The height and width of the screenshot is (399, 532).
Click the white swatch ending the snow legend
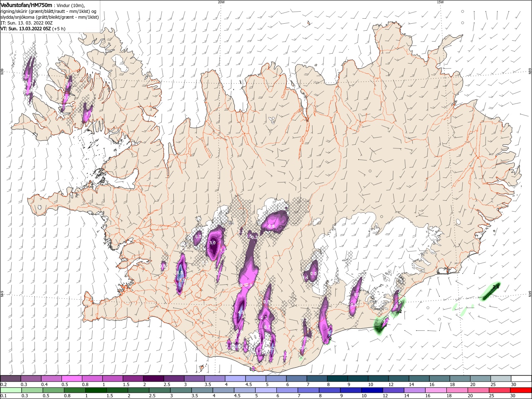pyautogui.click(x=521, y=379)
